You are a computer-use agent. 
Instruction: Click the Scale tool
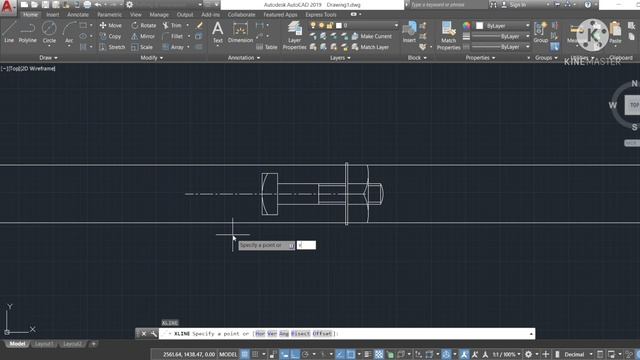[142, 47]
